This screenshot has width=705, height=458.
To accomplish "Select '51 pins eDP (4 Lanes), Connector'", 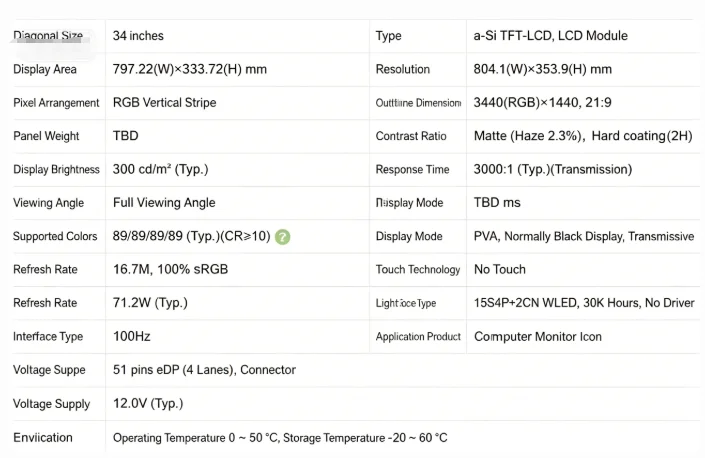I will pyautogui.click(x=204, y=370).
